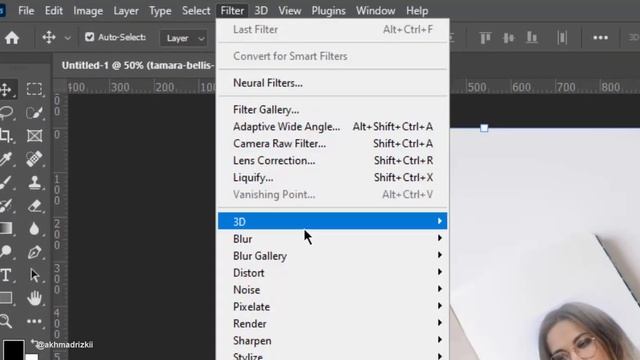
Task: Expand the Sharpen submenu
Action: pyautogui.click(x=332, y=340)
